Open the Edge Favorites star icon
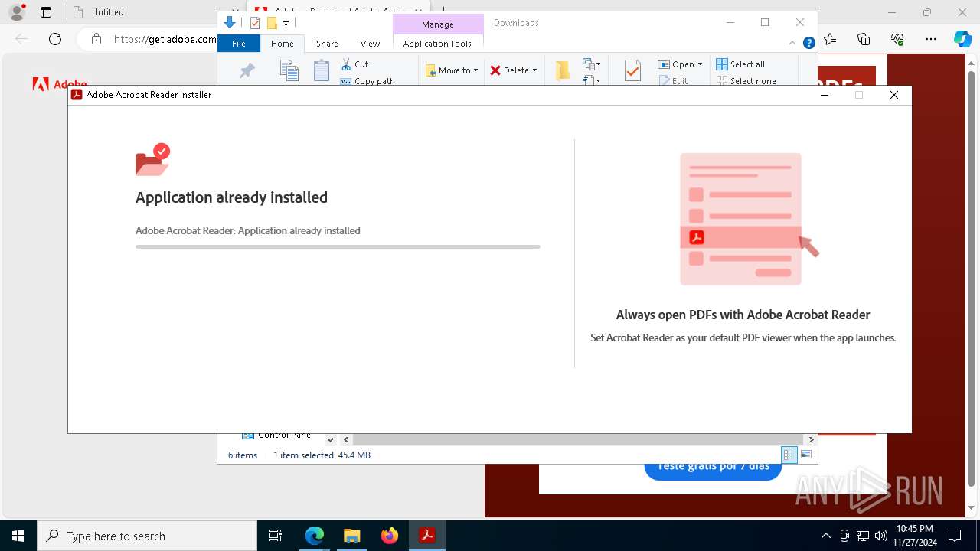Screen dimensions: 980x551 tap(830, 39)
